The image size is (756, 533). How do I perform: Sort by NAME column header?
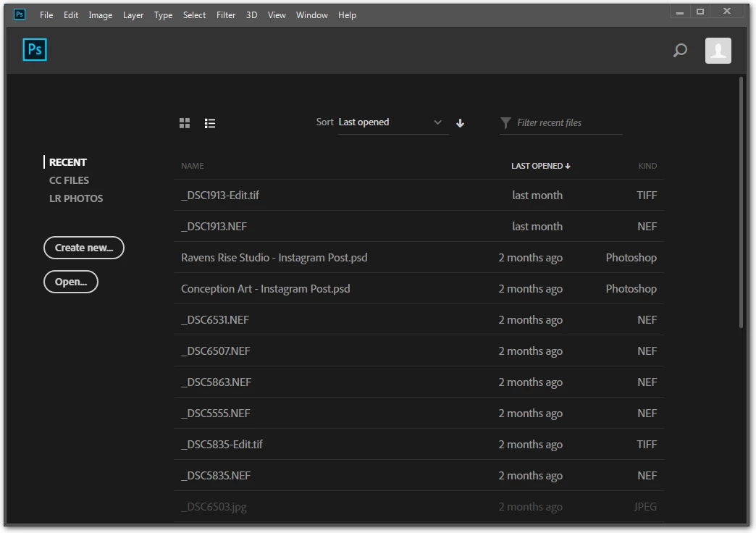pyautogui.click(x=193, y=166)
